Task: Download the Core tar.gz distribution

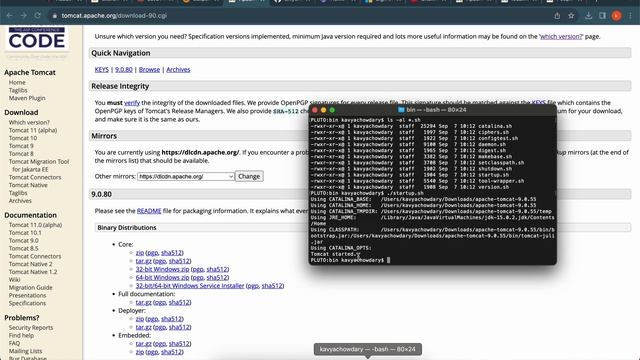Action: (143, 261)
